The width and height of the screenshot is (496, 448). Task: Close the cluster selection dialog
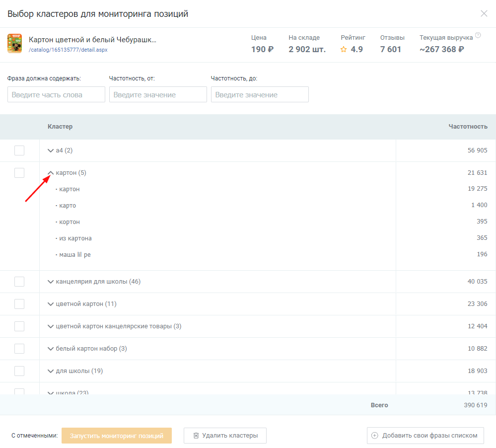484,13
